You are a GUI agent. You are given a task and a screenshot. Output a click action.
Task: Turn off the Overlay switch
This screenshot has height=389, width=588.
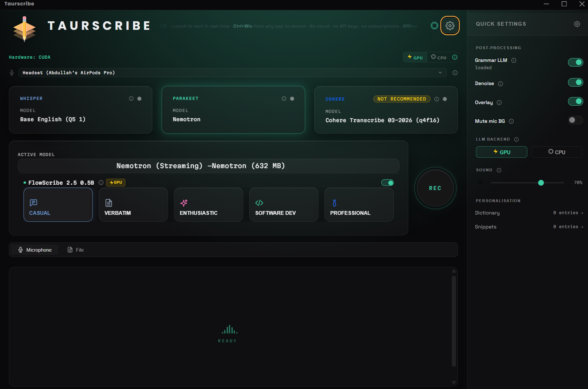tap(575, 101)
